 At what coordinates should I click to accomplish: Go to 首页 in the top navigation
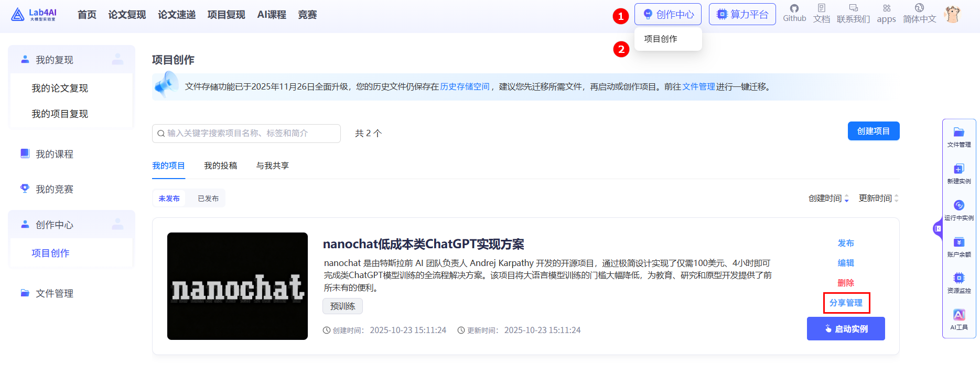(x=87, y=15)
